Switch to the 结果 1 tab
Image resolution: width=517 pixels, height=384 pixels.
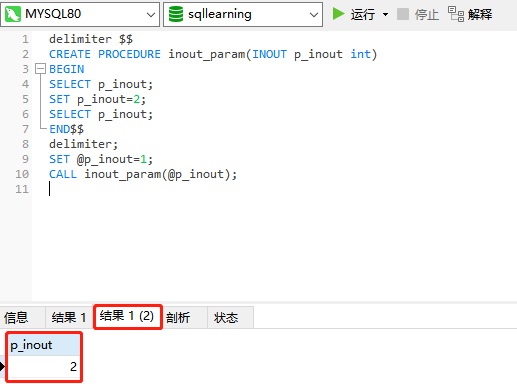point(69,317)
